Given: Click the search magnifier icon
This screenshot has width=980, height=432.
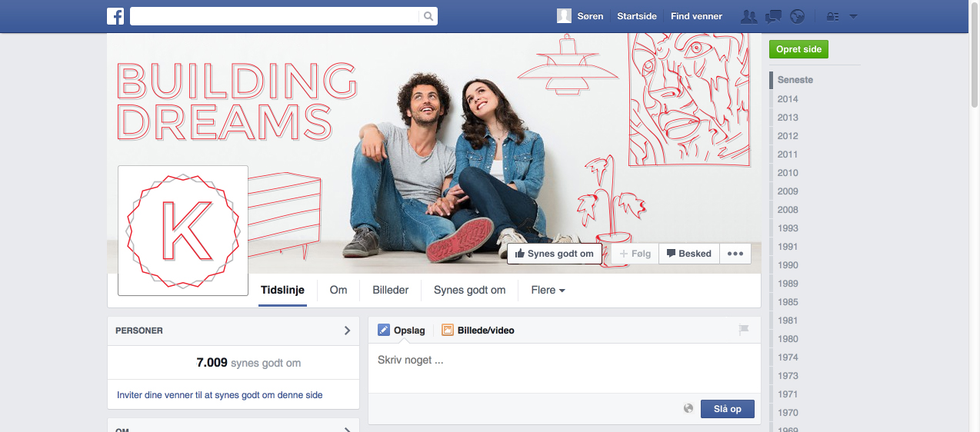Looking at the screenshot, I should (428, 16).
